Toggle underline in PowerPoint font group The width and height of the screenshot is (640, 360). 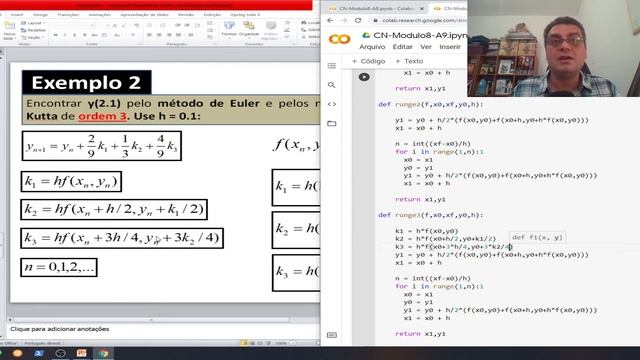[x=74, y=36]
